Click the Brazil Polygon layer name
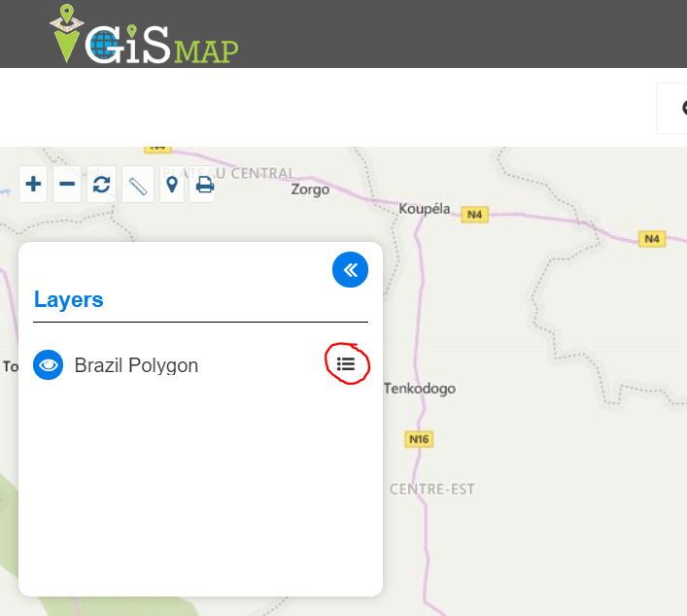Viewport: 687px width, 616px height. pos(136,365)
